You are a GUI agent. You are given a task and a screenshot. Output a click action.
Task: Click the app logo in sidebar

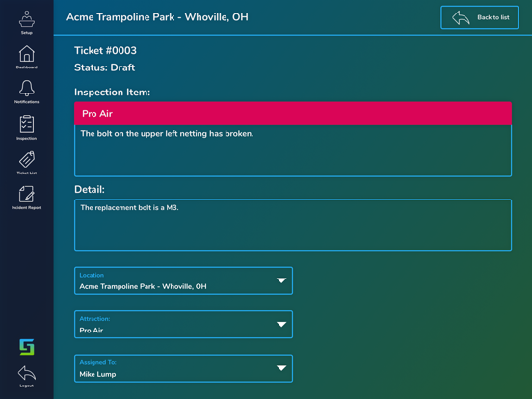pyautogui.click(x=27, y=347)
